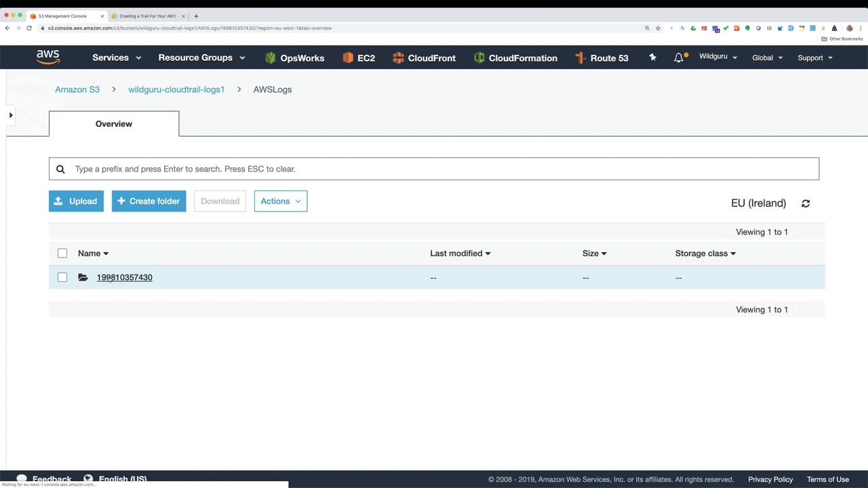Go back in browser history
The width and height of the screenshot is (868, 488).
point(7,28)
